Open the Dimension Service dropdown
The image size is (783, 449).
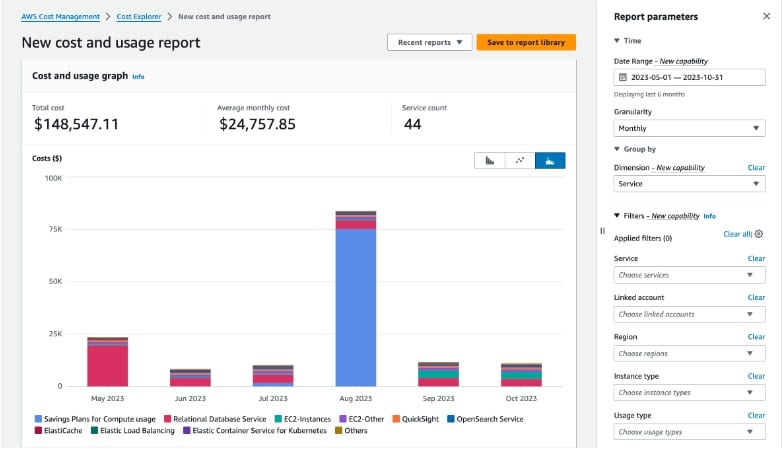tap(689, 184)
